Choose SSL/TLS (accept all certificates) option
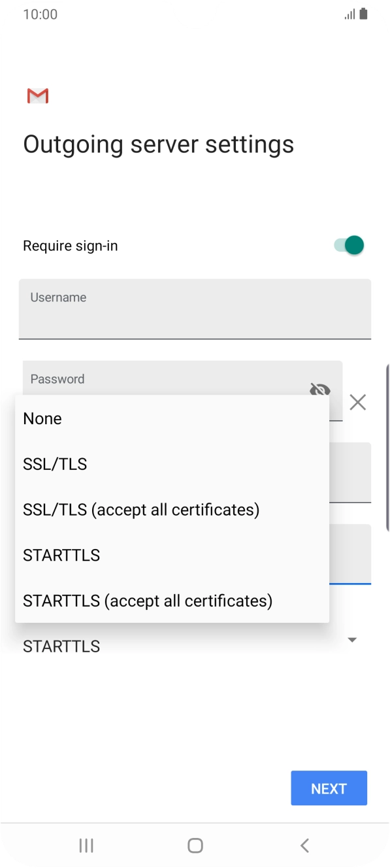This screenshot has width=390, height=868. [141, 509]
